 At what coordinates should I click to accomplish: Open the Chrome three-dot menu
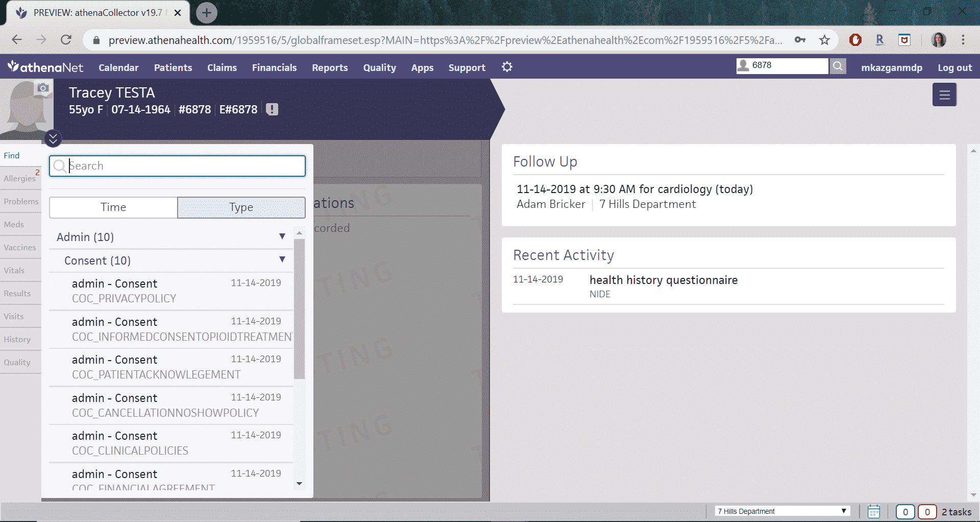pos(963,40)
